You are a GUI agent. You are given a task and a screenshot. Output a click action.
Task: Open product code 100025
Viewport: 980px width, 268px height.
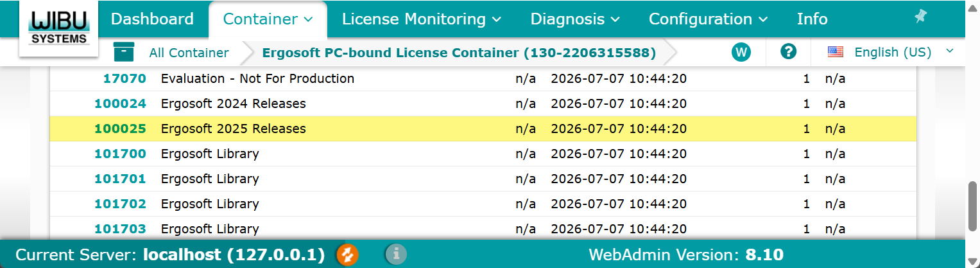[120, 129]
